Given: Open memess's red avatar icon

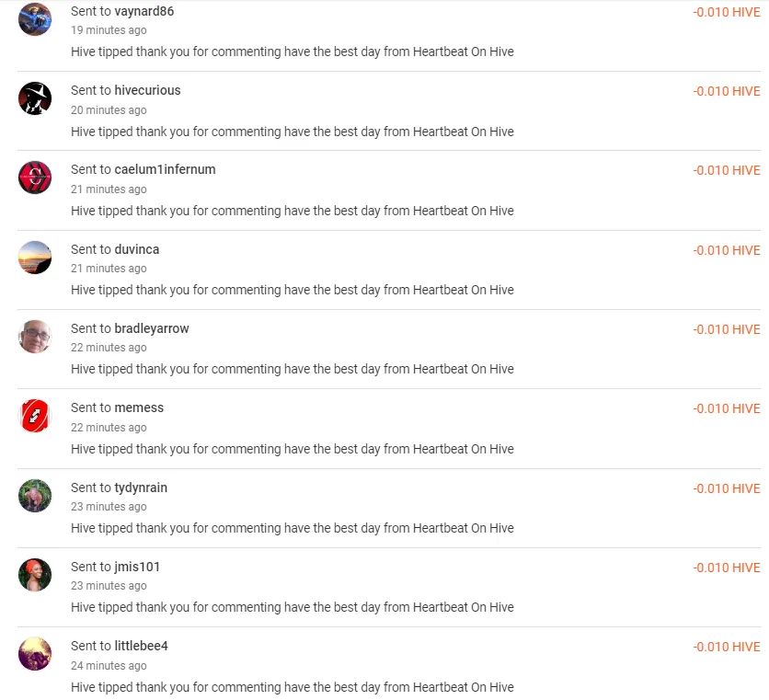Looking at the screenshot, I should (x=35, y=416).
